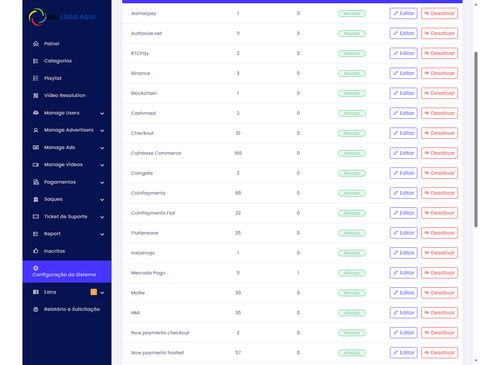Click the Categorias sidebar icon
The width and height of the screenshot is (500, 365).
[36, 61]
